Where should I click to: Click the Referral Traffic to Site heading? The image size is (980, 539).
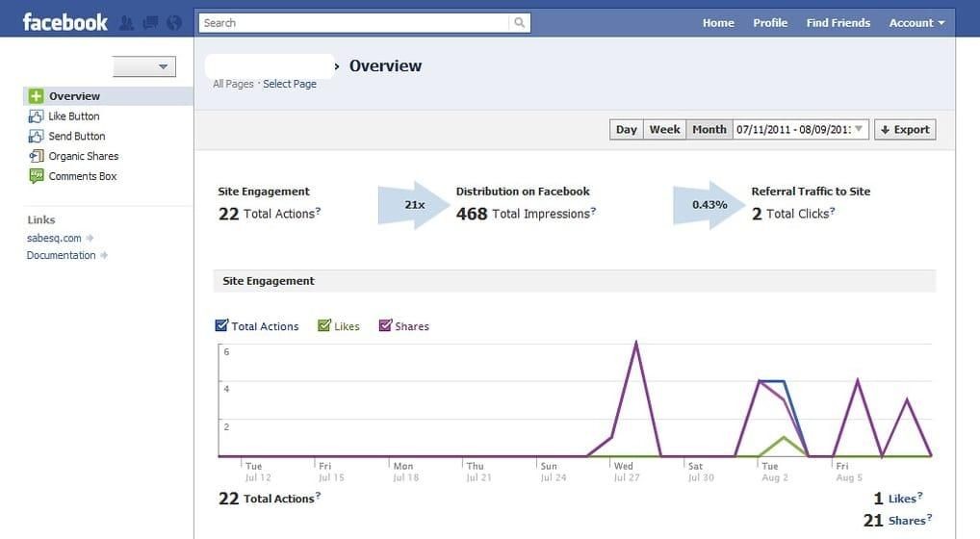(x=811, y=192)
